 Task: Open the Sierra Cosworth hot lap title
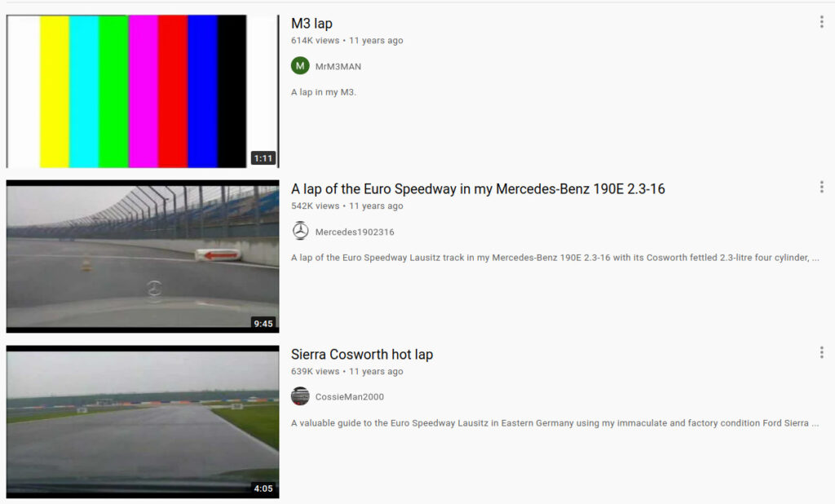(x=361, y=354)
